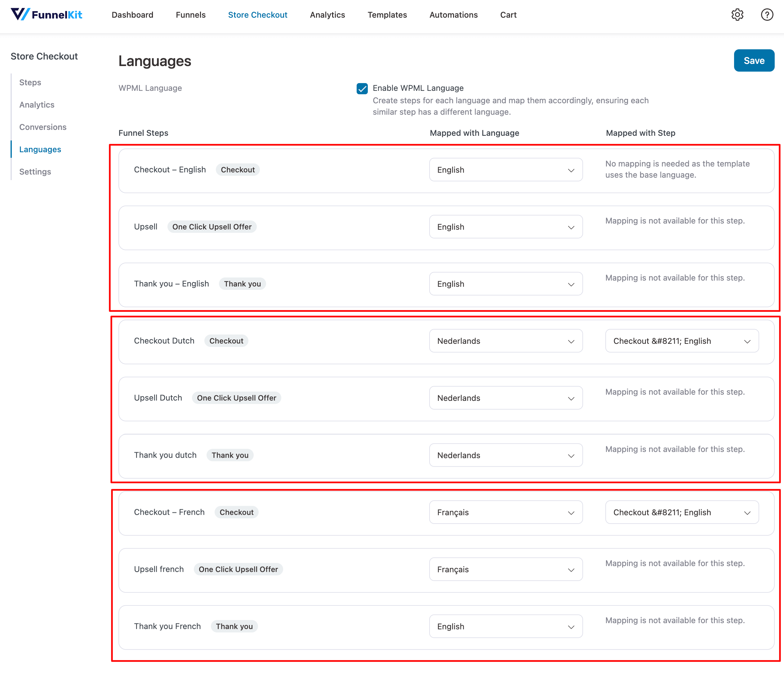This screenshot has height=674, width=784.
Task: Open language dropdown for Upsell french
Action: [x=506, y=569]
